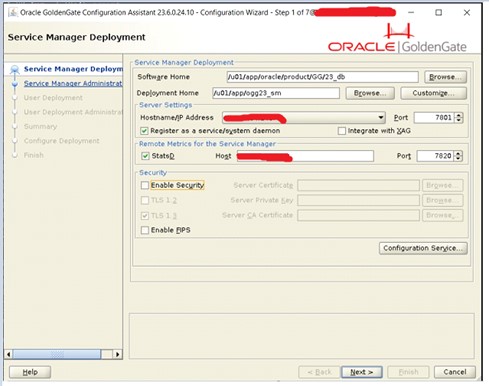Close the Configuration Assistant window
Screen dimensions: 489x386
point(467,13)
